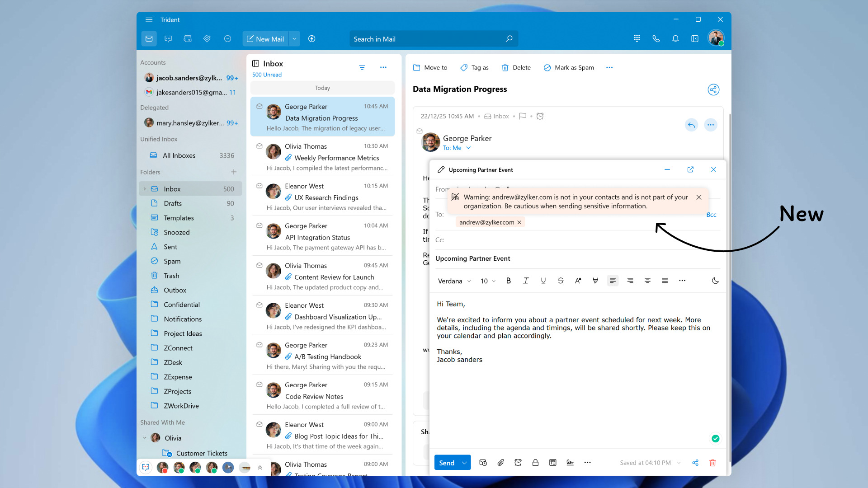
Task: Open the phone dialer icon
Action: (x=656, y=39)
